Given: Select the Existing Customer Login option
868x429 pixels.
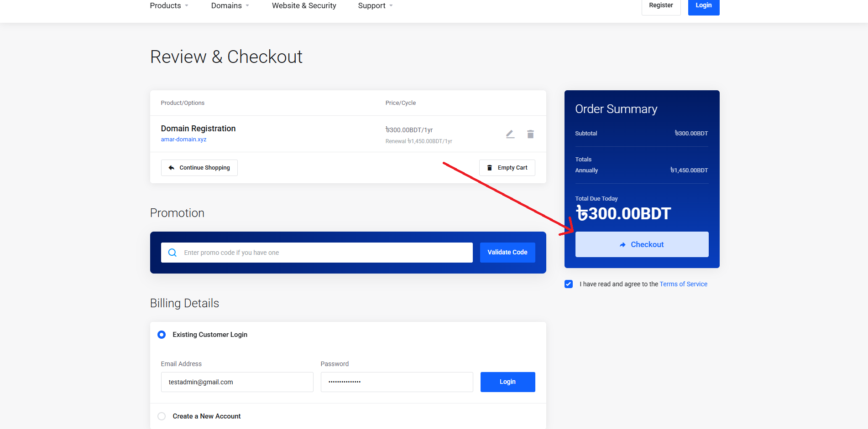Looking at the screenshot, I should point(162,335).
